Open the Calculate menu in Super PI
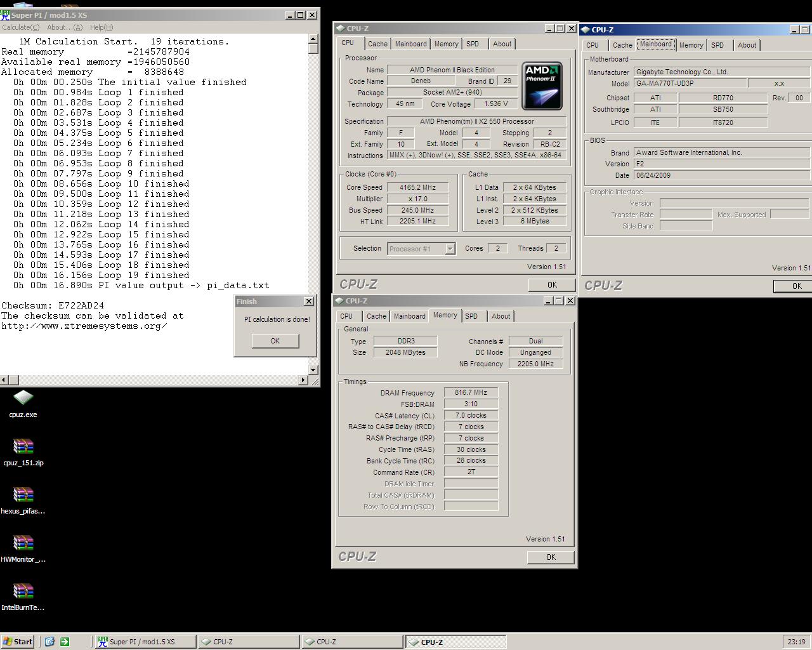The image size is (812, 650). click(21, 27)
